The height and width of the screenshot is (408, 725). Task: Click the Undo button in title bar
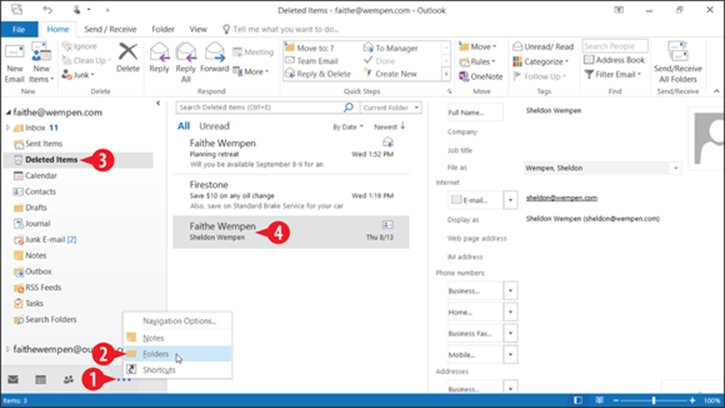(x=47, y=9)
